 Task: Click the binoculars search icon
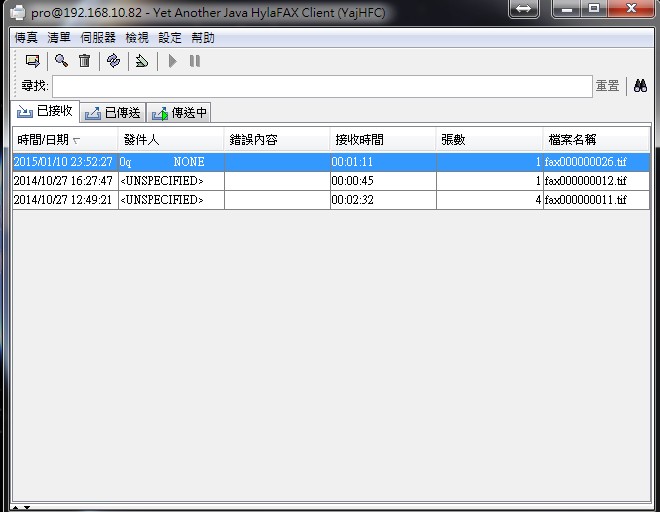(x=640, y=86)
